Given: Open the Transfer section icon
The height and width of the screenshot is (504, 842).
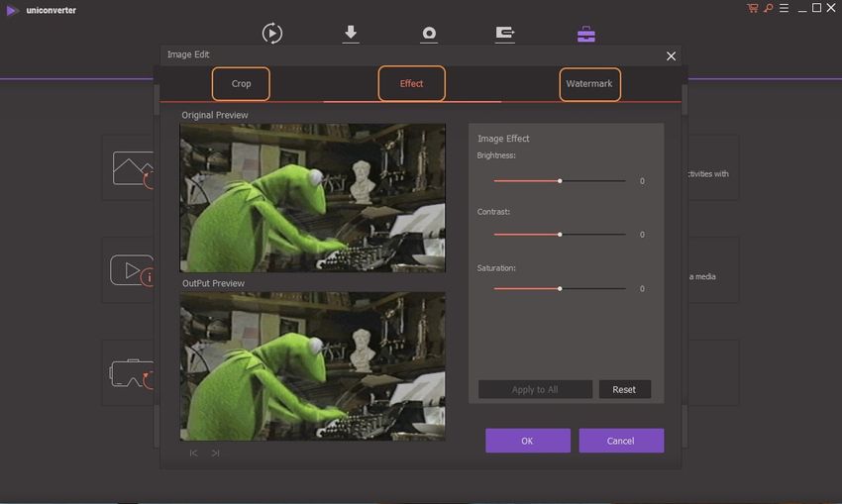Looking at the screenshot, I should 505,33.
